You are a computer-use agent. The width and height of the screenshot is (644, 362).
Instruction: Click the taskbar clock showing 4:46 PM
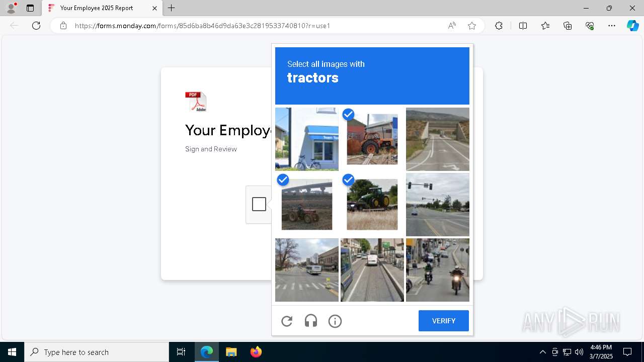601,352
